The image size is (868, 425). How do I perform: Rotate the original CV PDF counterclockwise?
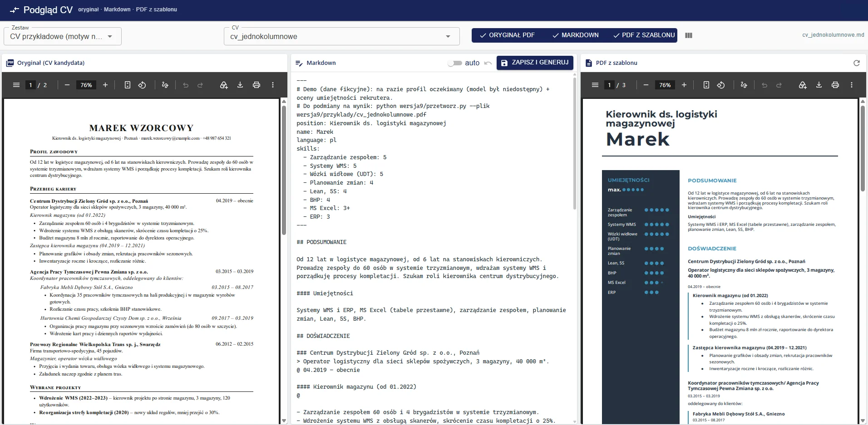pyautogui.click(x=142, y=85)
